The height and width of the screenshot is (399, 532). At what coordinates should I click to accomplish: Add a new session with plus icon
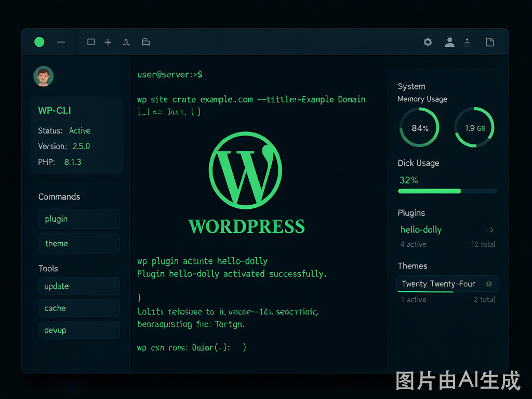(x=108, y=42)
